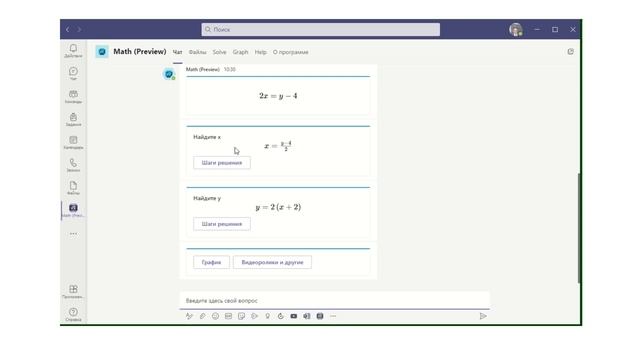Send the message with arrow icon
This screenshot has width=640, height=360.
(x=483, y=316)
